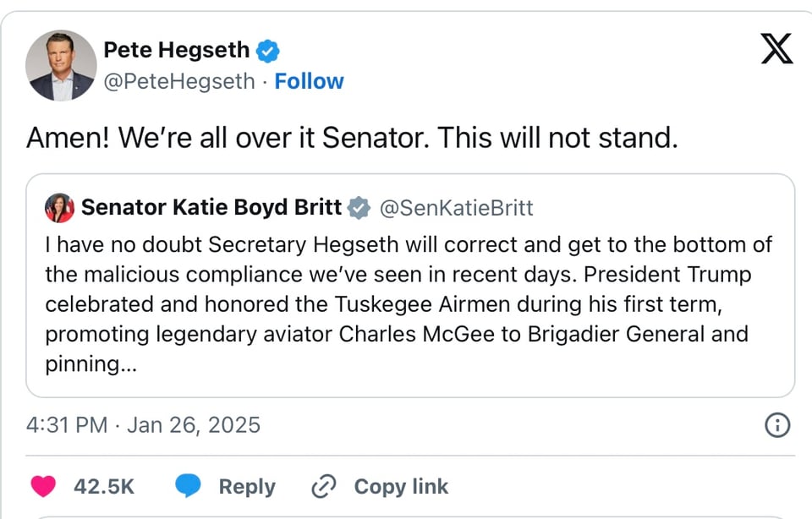The width and height of the screenshot is (812, 519).
Task: Click the blue verified badge beside Pete Hegseth
Action: coord(268,51)
